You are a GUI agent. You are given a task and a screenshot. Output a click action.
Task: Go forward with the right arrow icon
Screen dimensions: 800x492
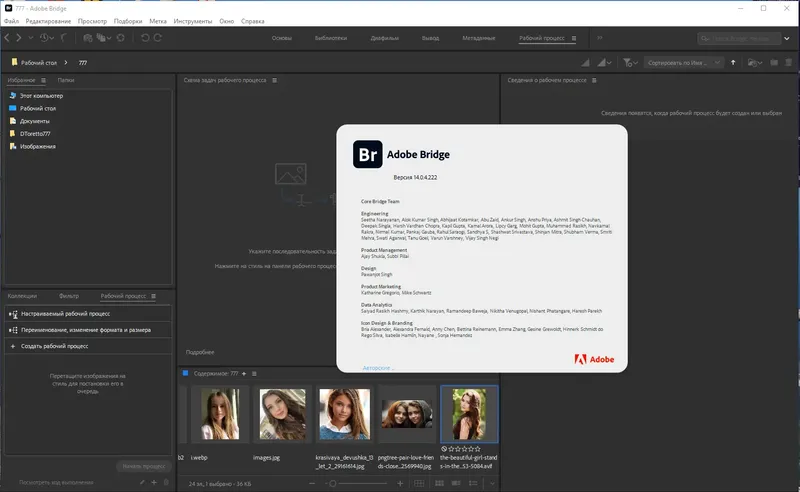click(x=19, y=38)
